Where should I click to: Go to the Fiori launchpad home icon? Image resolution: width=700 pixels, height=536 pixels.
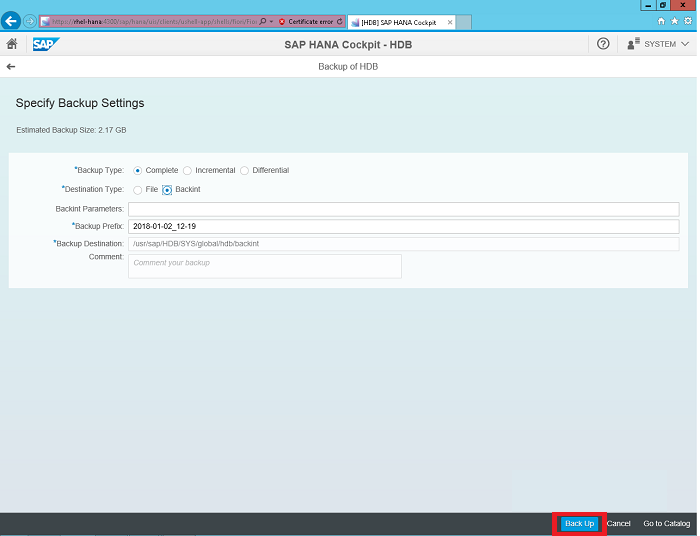click(12, 44)
